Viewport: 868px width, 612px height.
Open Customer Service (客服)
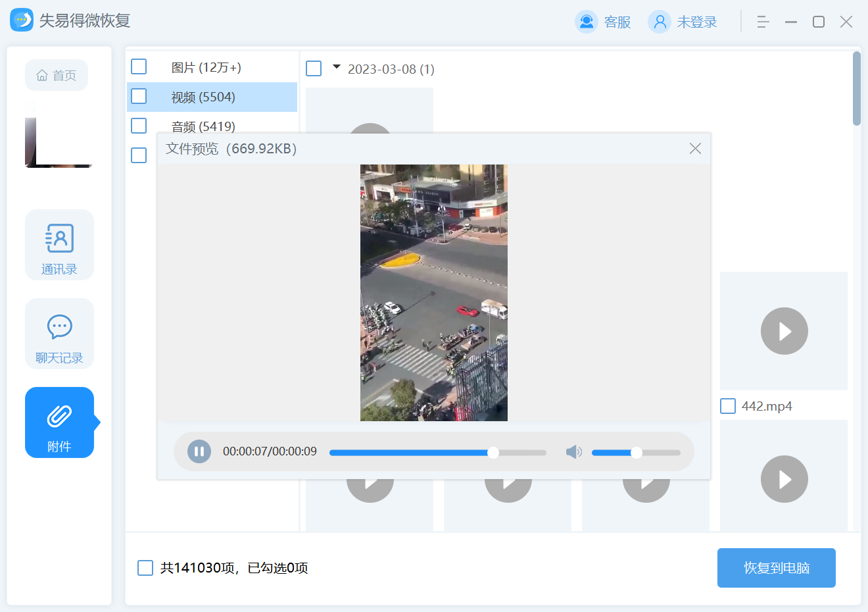click(603, 22)
